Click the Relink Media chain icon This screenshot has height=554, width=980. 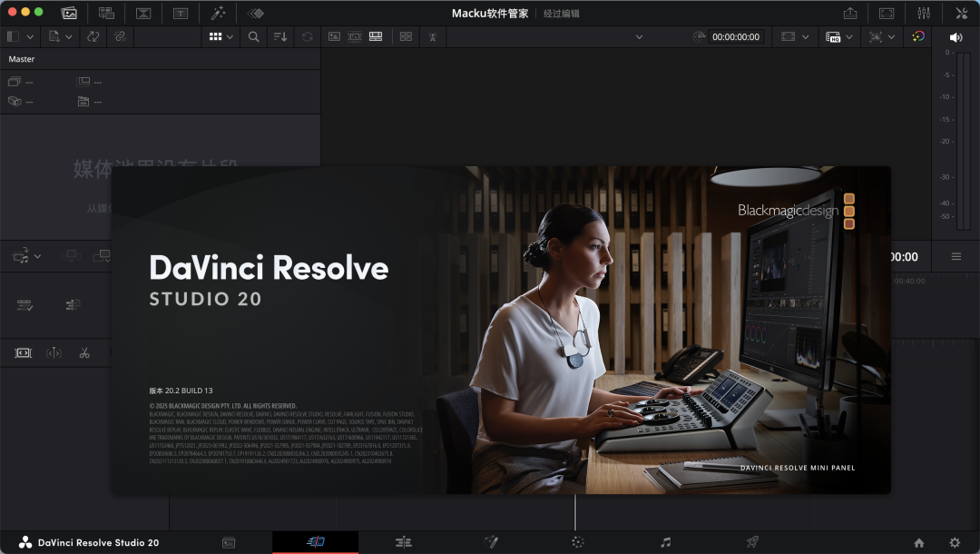[120, 37]
